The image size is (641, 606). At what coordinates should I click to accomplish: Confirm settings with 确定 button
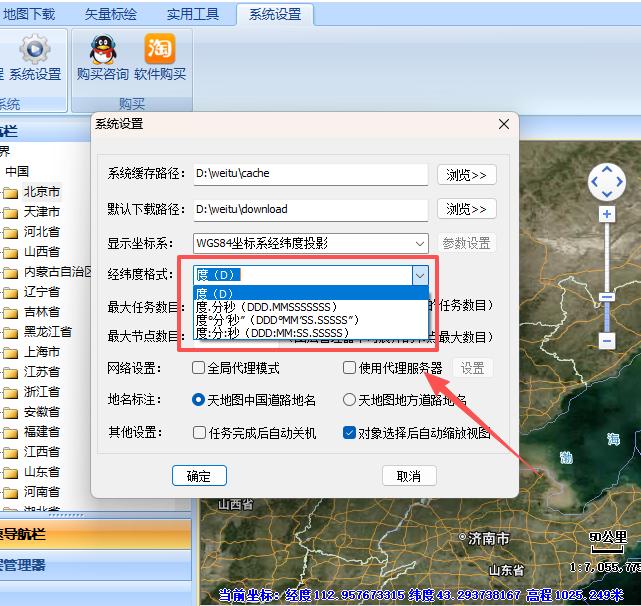(x=199, y=476)
